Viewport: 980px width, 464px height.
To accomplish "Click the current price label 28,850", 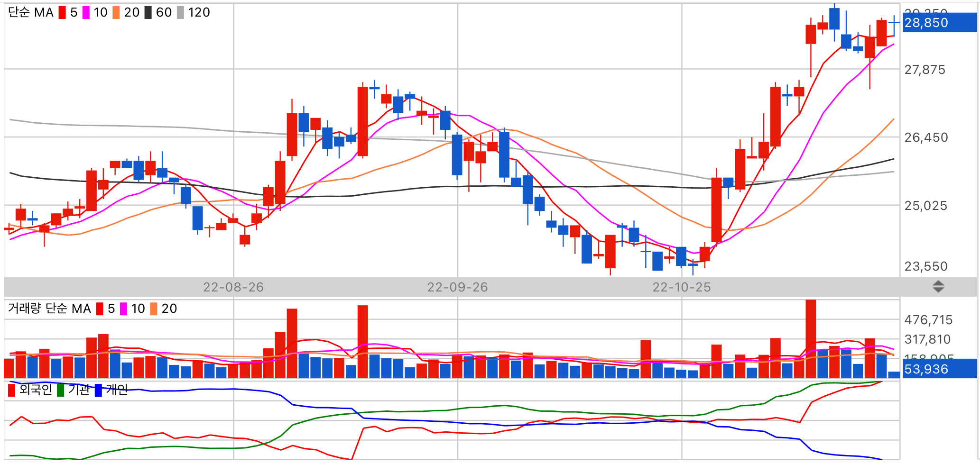I will [940, 23].
